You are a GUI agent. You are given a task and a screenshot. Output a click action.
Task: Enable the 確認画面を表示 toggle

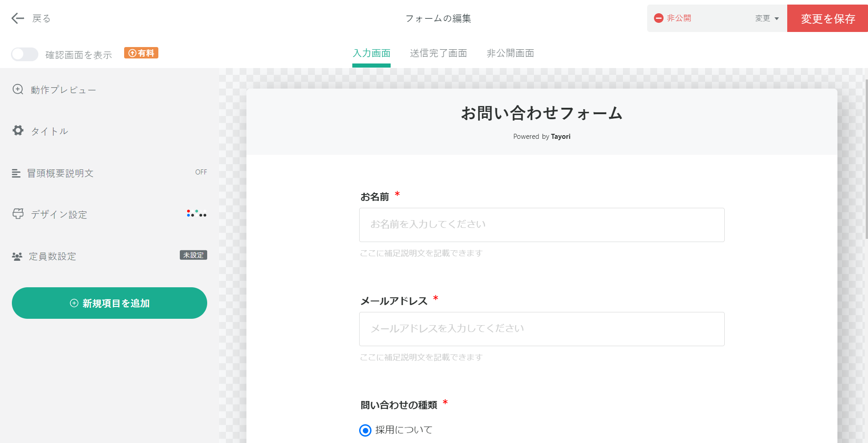[24, 54]
